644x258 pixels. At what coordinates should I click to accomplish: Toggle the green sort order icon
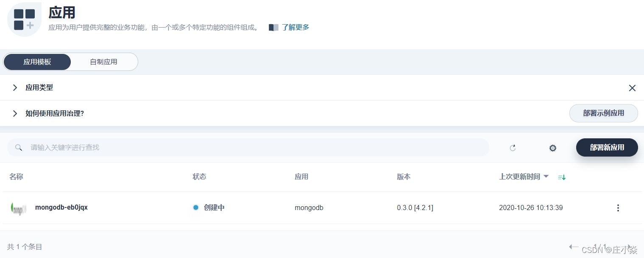click(x=562, y=177)
